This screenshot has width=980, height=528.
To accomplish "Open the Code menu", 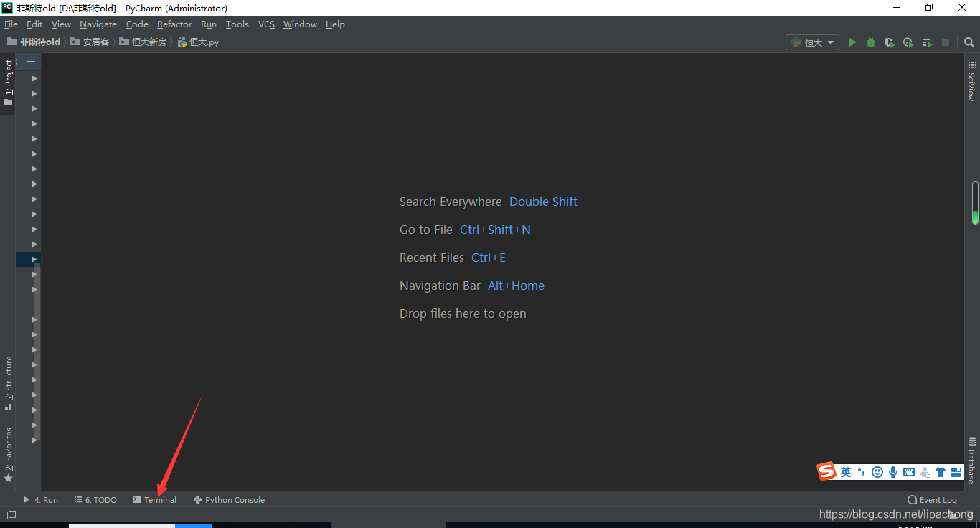I will point(137,24).
